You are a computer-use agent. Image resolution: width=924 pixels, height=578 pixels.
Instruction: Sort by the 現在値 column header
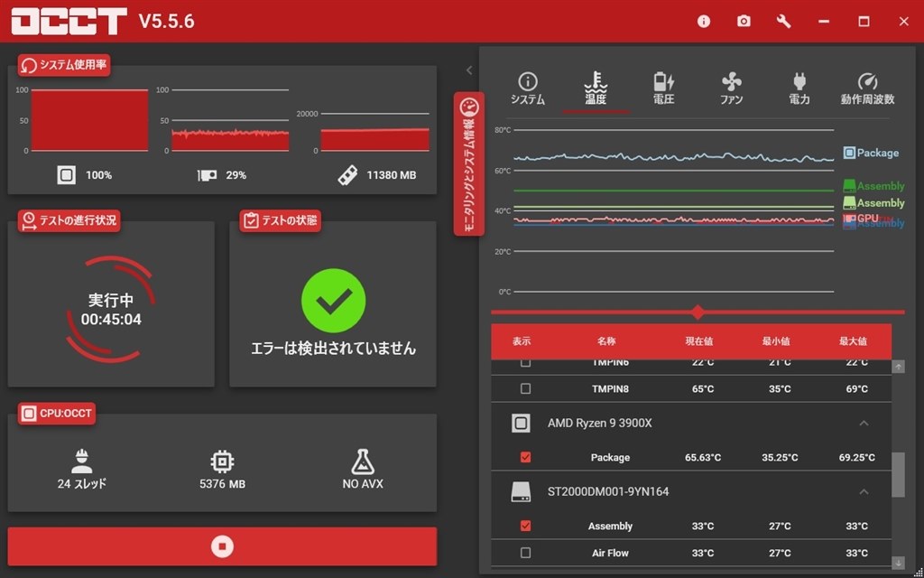(x=699, y=340)
